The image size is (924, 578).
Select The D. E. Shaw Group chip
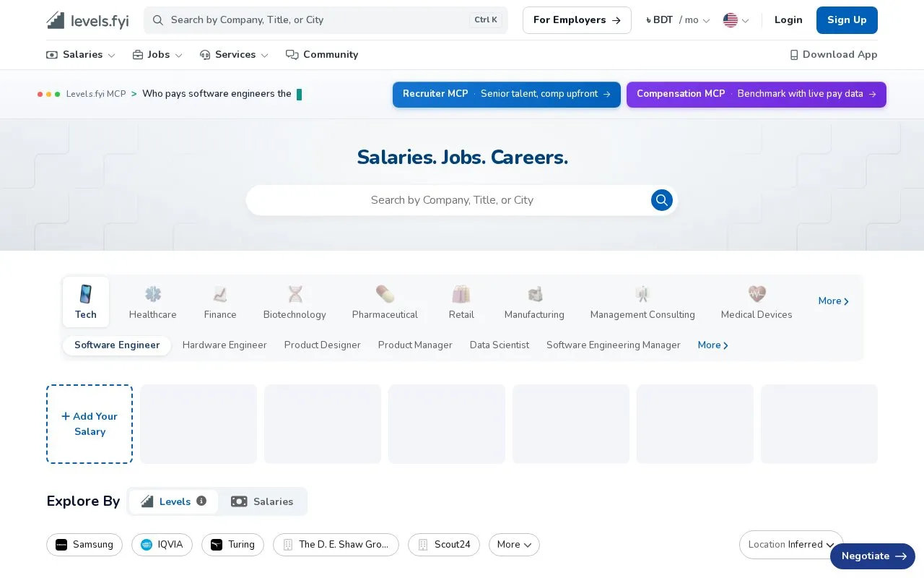[x=336, y=545]
